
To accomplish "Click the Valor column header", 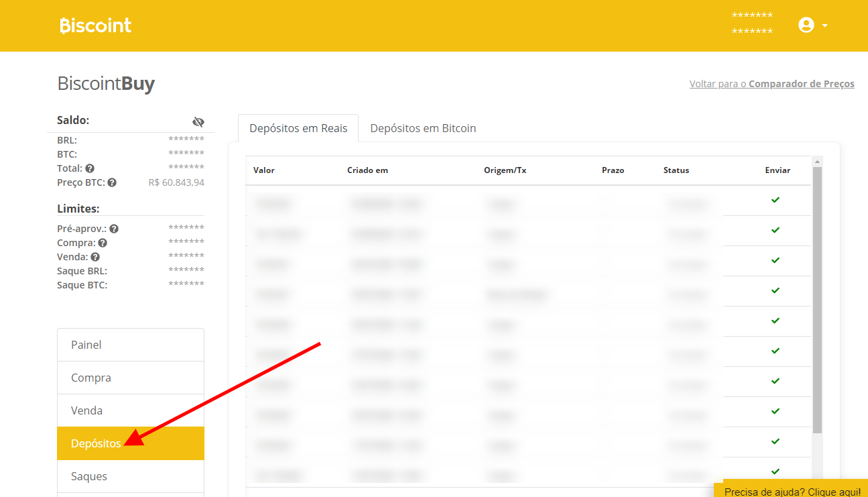I will [x=264, y=170].
